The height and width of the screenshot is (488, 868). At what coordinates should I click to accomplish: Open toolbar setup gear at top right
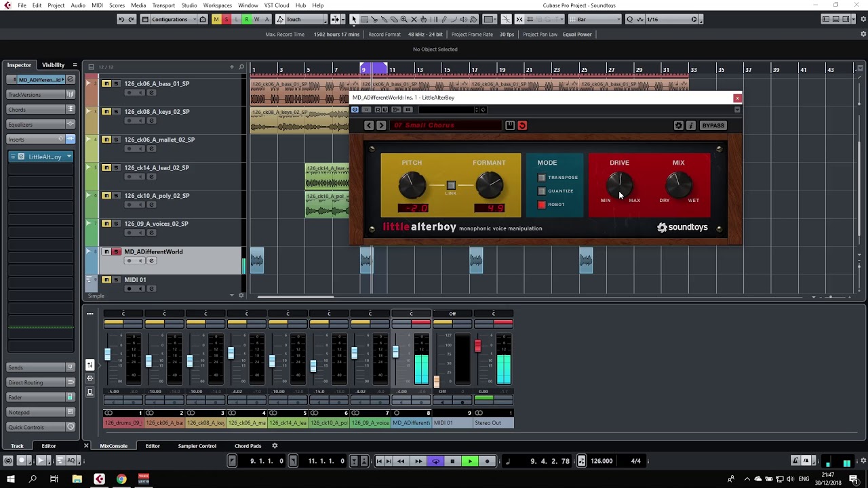click(863, 19)
